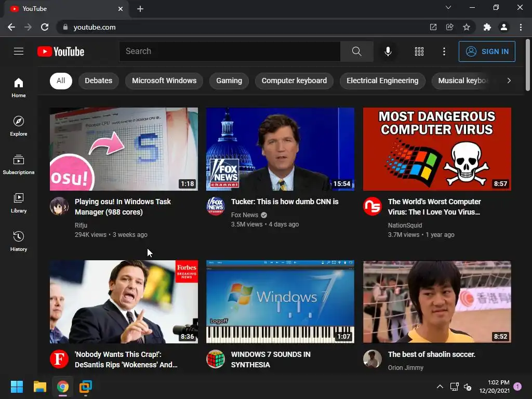Select the Electrical Engineering filter chip
Viewport: 532px width, 399px height.
[x=382, y=81]
